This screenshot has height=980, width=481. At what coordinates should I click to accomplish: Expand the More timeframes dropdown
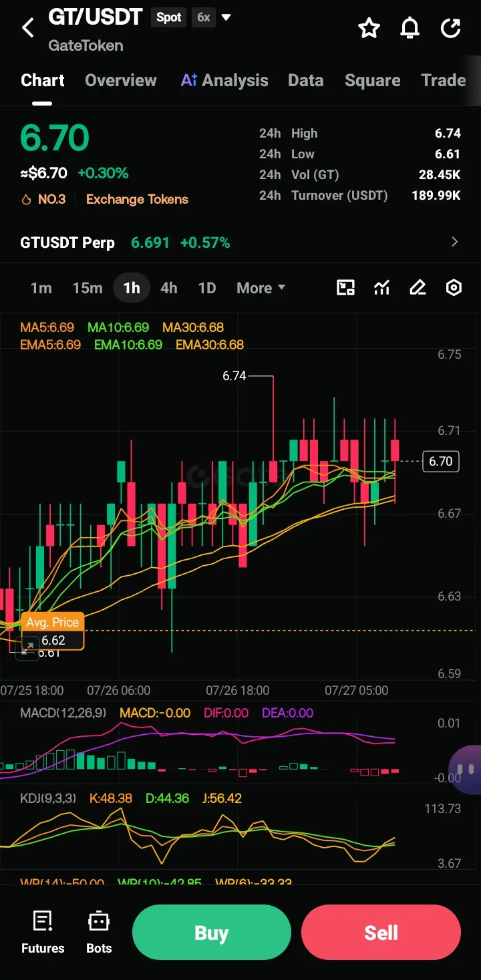(261, 288)
